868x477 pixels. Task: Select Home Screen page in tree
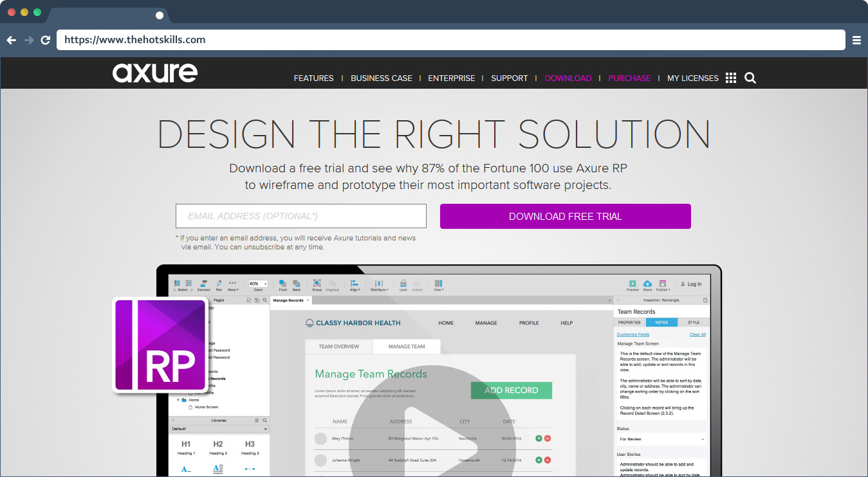pos(207,407)
